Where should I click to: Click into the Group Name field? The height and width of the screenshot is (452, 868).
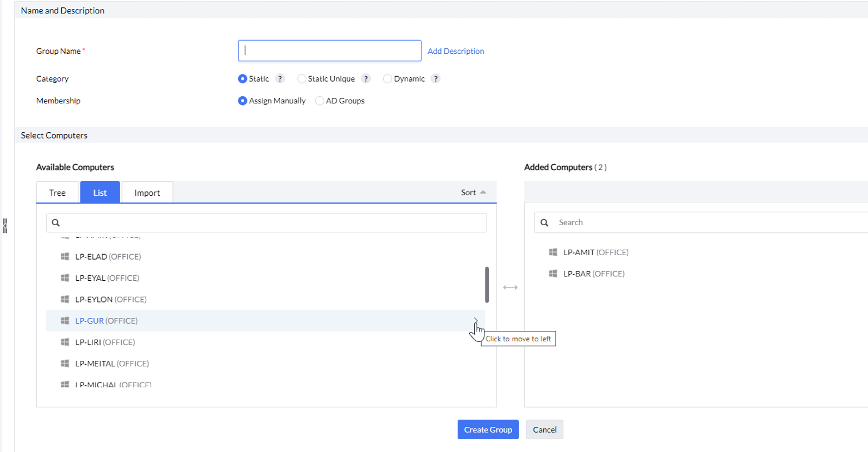[x=329, y=51]
